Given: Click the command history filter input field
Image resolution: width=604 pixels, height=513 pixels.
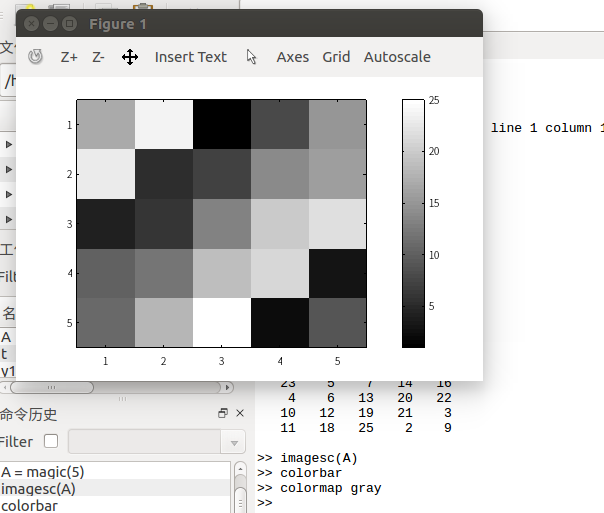Looking at the screenshot, I should (x=144, y=442).
